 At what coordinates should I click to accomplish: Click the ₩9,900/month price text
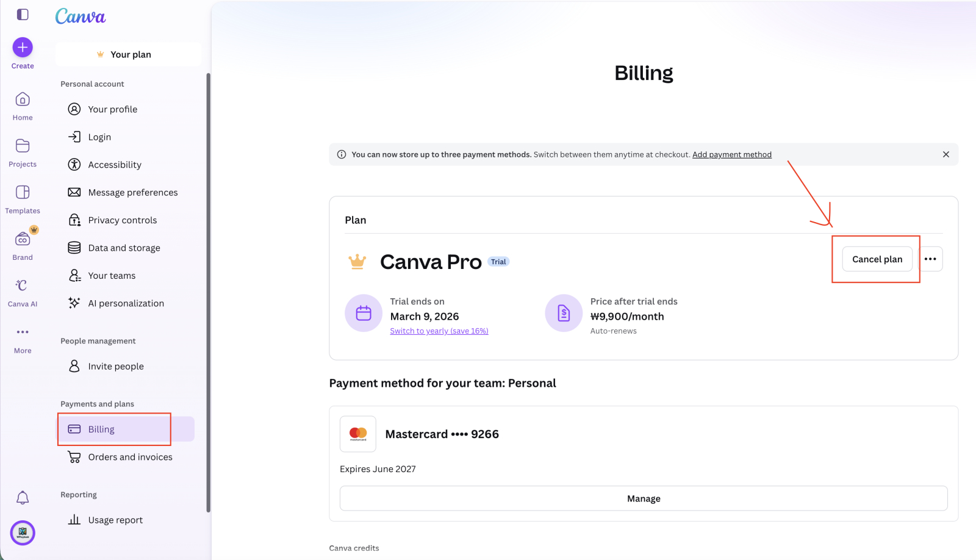tap(627, 317)
